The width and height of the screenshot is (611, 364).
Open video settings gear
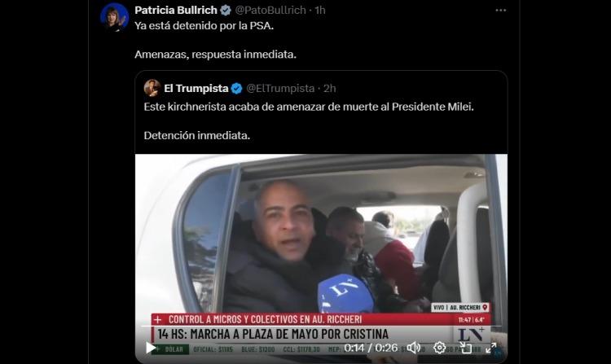tap(440, 348)
